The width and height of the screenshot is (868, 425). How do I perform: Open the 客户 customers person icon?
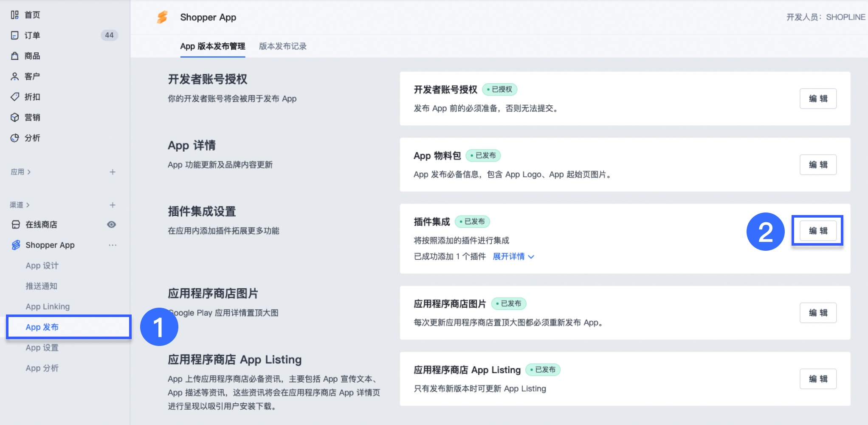click(14, 76)
